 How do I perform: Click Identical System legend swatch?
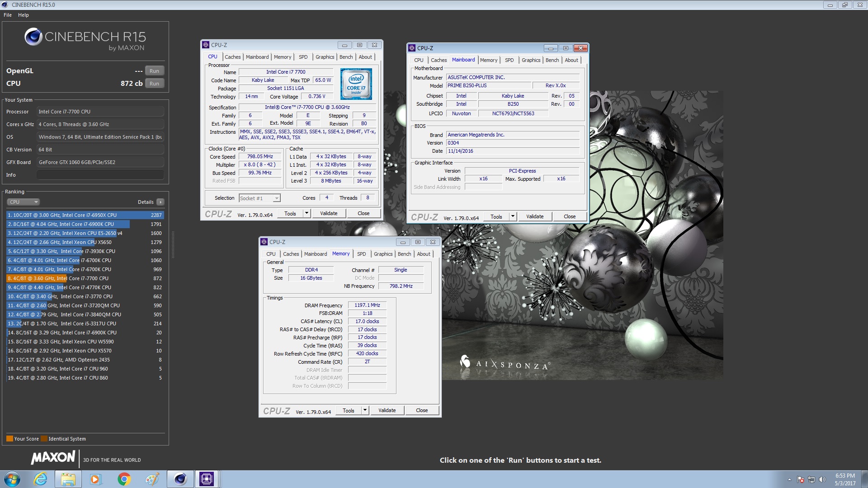click(44, 439)
